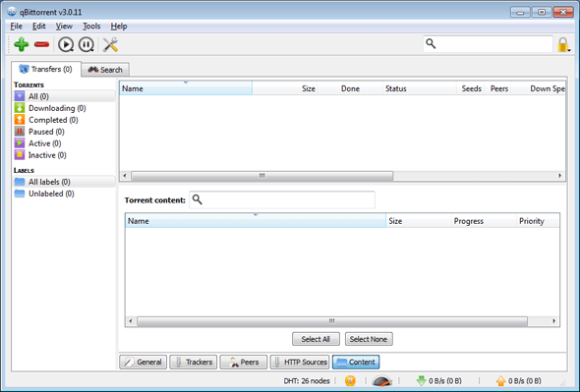Sort transfer list by Peers column
580x392 pixels.
pyautogui.click(x=497, y=88)
